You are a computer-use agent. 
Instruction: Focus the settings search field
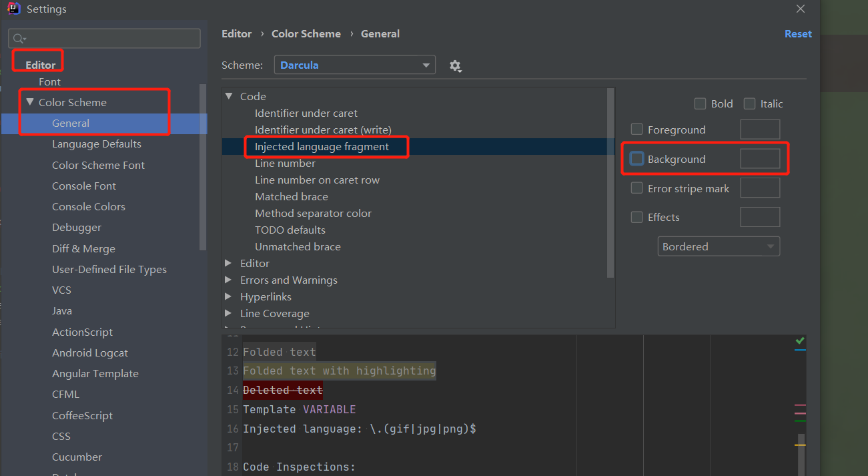coord(104,38)
